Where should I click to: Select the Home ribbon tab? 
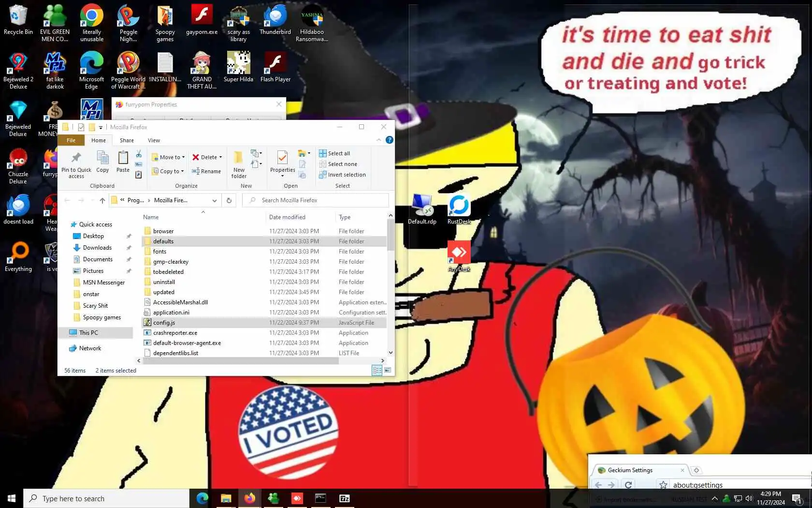(99, 140)
